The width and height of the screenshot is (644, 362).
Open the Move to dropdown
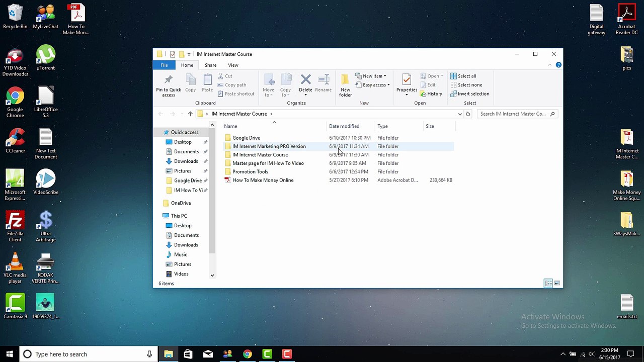pos(269,85)
